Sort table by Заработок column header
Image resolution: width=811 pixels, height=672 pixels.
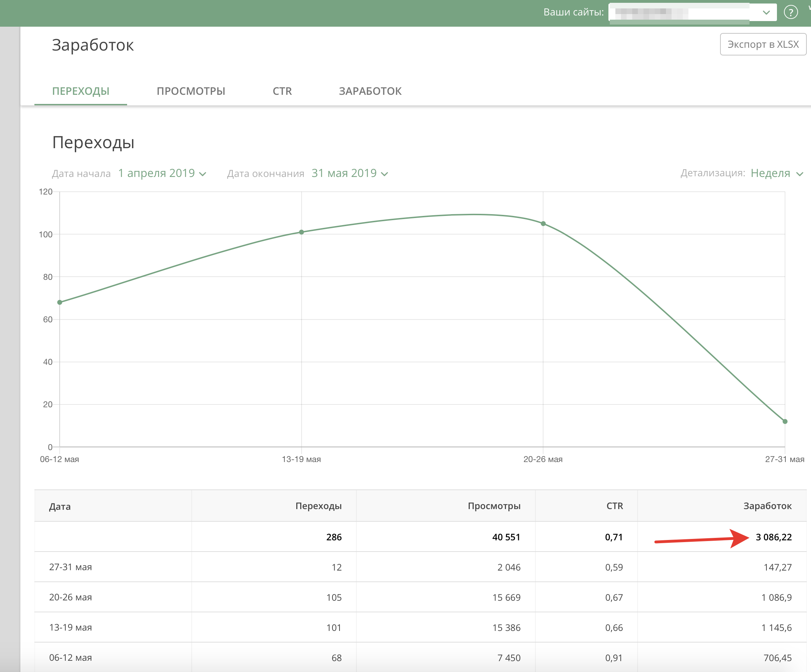click(767, 506)
